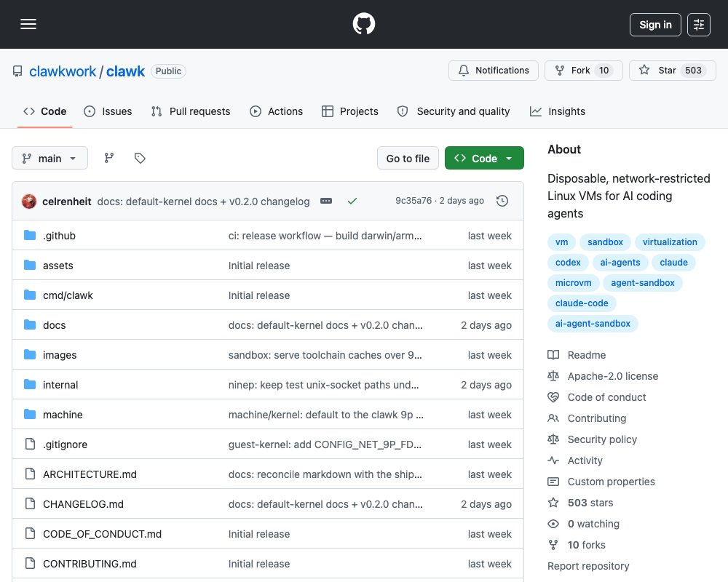Image resolution: width=728 pixels, height=582 pixels.
Task: Click the book icon beside Readme
Action: click(553, 355)
